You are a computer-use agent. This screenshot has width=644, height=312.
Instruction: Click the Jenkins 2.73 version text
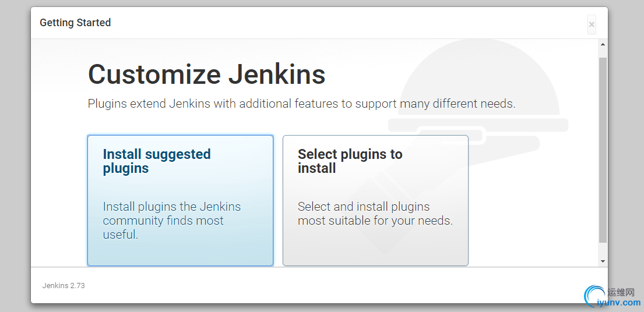(64, 286)
